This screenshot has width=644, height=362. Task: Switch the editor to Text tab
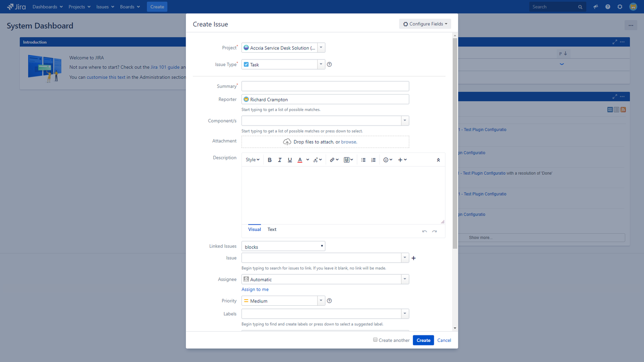[x=272, y=229]
